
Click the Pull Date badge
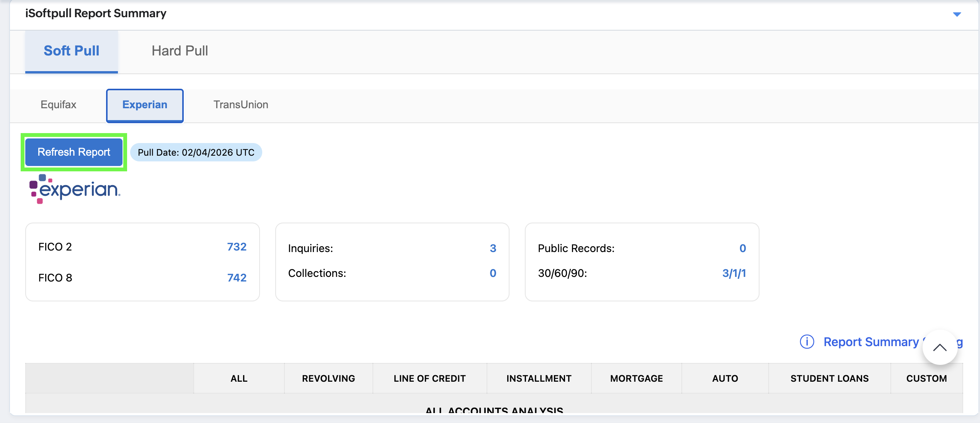[x=196, y=153]
